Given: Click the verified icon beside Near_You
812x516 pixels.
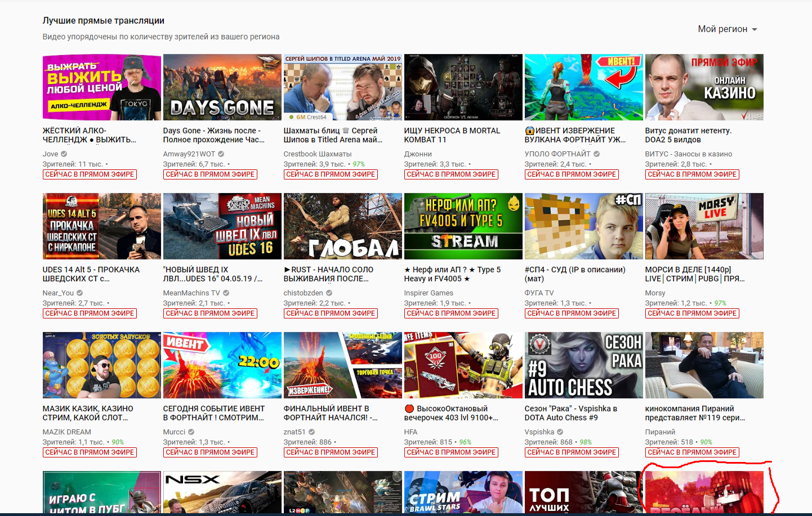Looking at the screenshot, I should click(x=80, y=293).
